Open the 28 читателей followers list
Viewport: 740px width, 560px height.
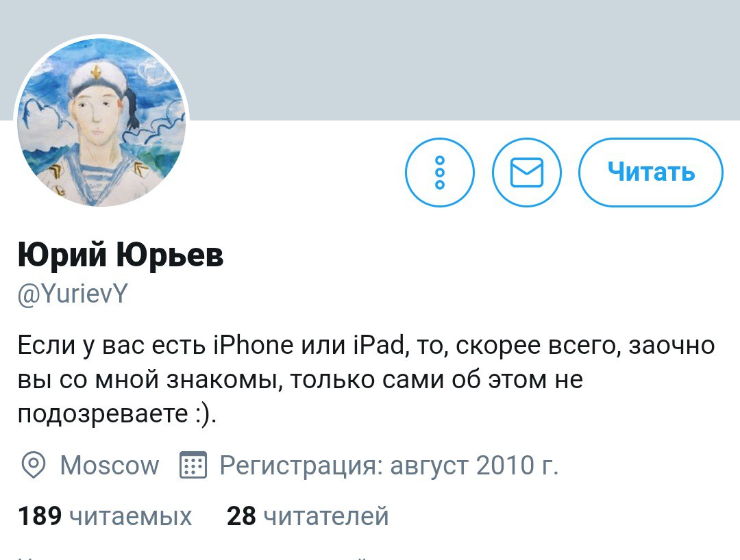pos(308,516)
